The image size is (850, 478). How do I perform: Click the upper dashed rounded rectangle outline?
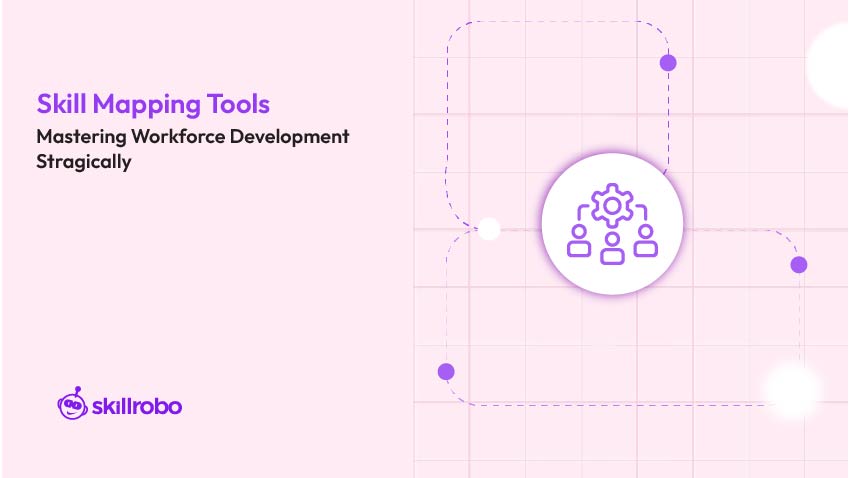[448, 120]
